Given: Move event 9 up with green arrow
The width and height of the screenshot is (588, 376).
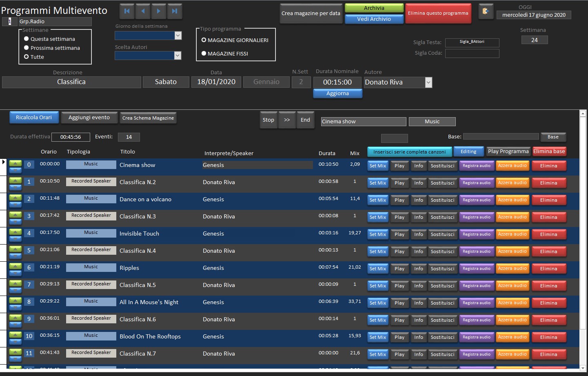Looking at the screenshot, I should point(16,317).
